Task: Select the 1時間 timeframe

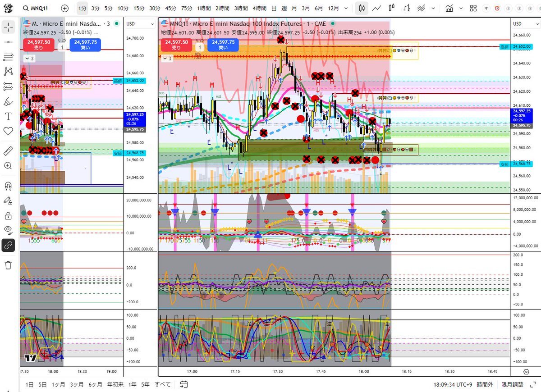Action: tap(204, 8)
